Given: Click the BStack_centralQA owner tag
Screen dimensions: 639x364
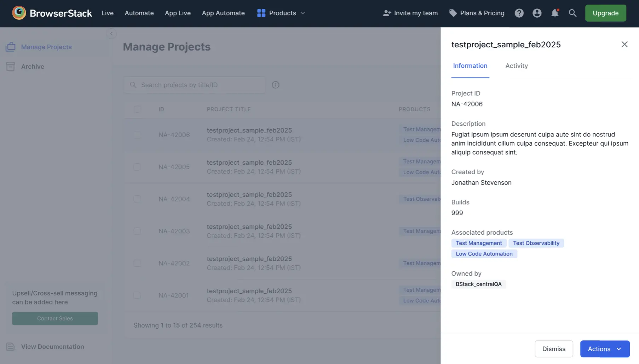Looking at the screenshot, I should [478, 284].
